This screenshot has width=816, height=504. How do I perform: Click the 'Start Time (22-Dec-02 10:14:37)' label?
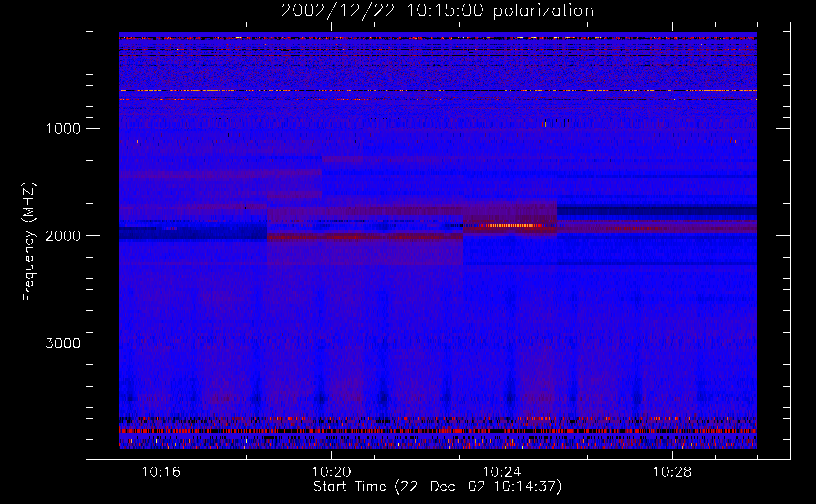tap(437, 487)
